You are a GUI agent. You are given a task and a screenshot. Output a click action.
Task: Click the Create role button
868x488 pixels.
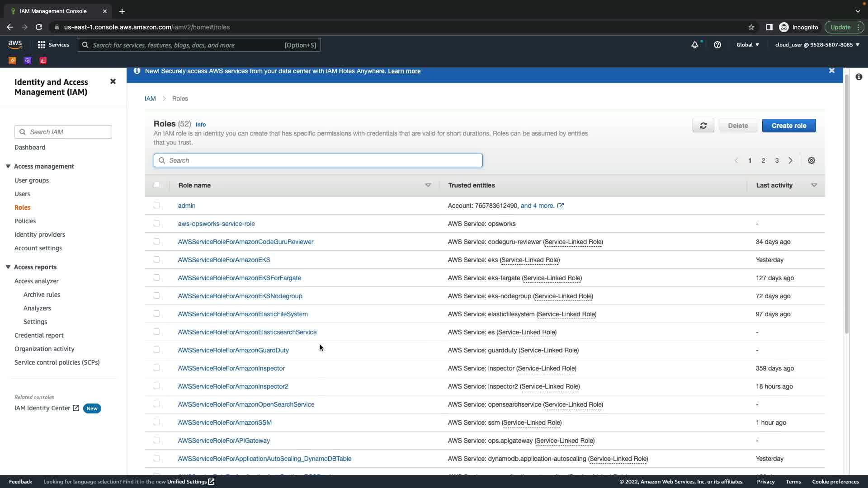pyautogui.click(x=788, y=126)
